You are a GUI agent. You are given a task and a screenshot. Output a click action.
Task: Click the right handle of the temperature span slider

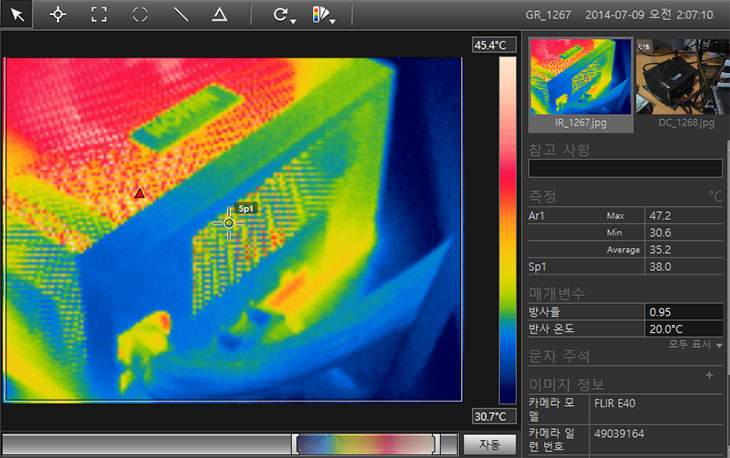click(436, 444)
